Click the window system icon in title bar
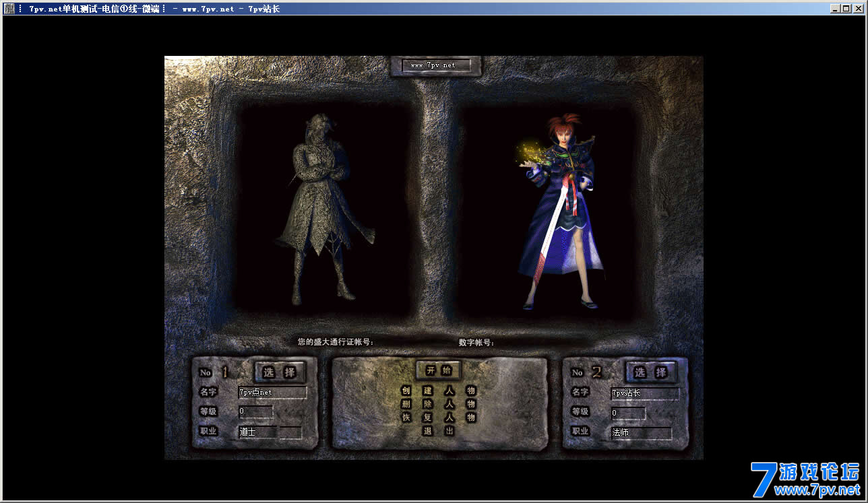868x503 pixels. 8,9
